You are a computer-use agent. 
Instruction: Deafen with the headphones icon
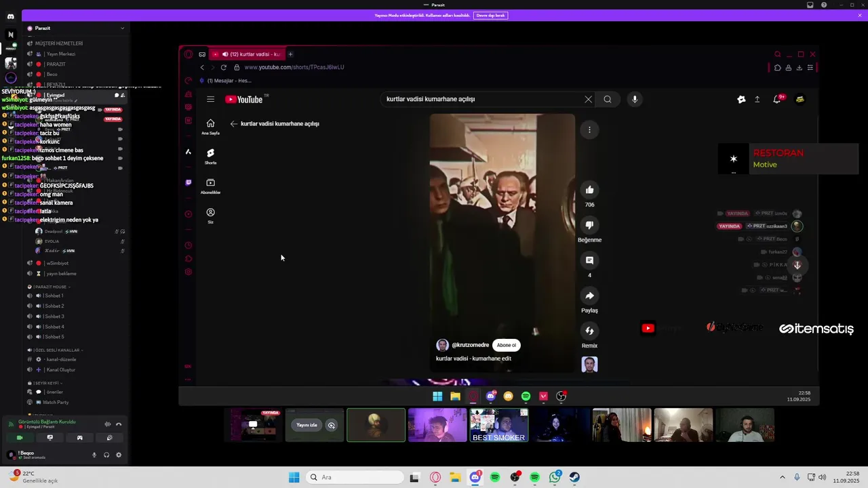106,455
